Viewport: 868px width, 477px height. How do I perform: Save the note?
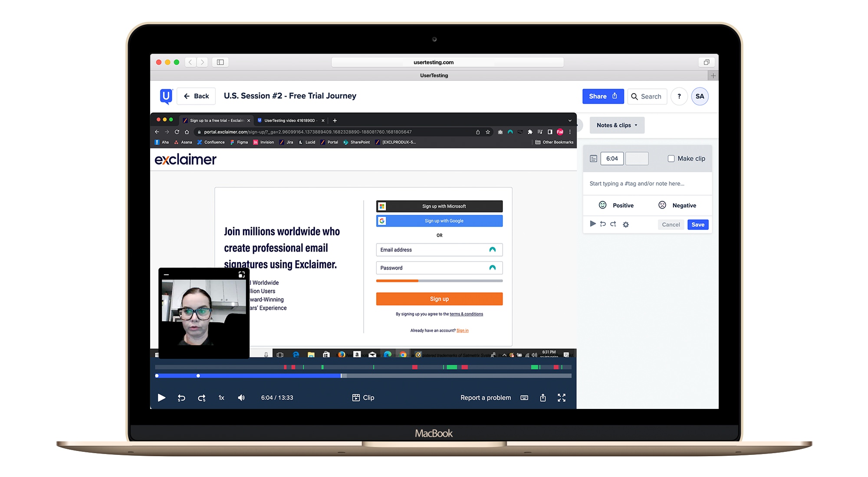[x=698, y=225]
